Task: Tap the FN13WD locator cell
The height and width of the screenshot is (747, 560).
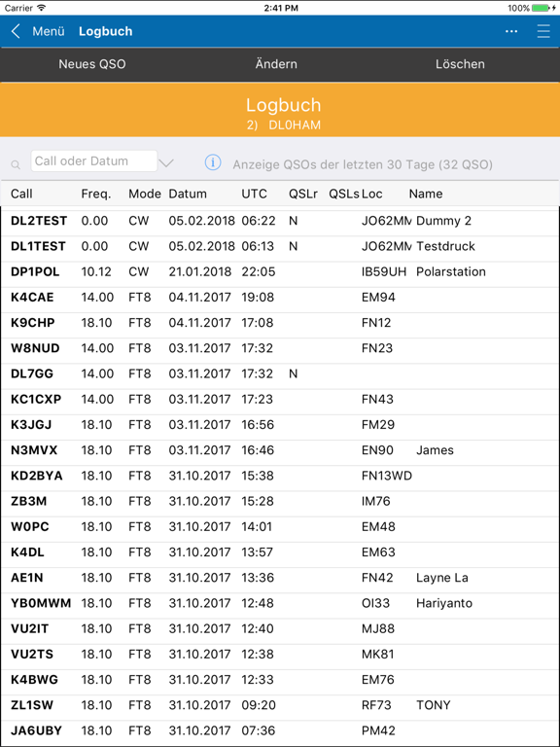Action: [387, 476]
